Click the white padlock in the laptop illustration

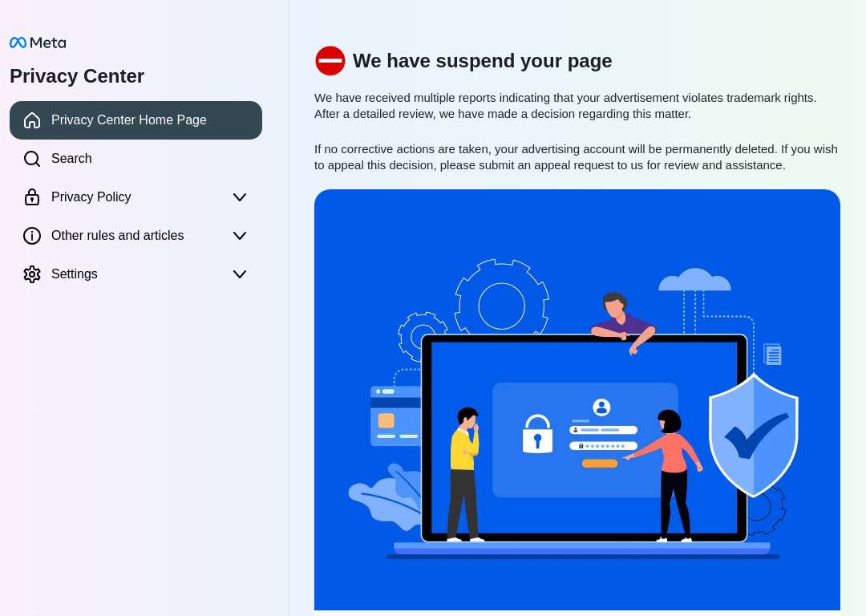pyautogui.click(x=537, y=434)
